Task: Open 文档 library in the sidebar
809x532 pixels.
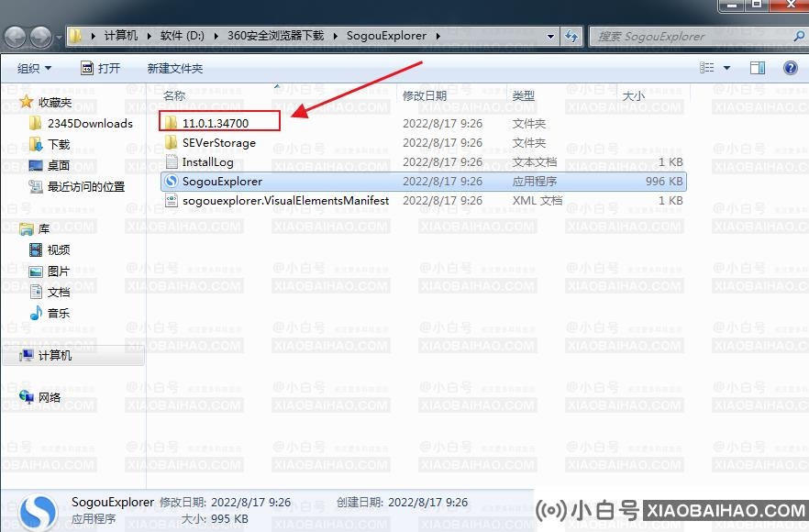Action: click(x=59, y=292)
